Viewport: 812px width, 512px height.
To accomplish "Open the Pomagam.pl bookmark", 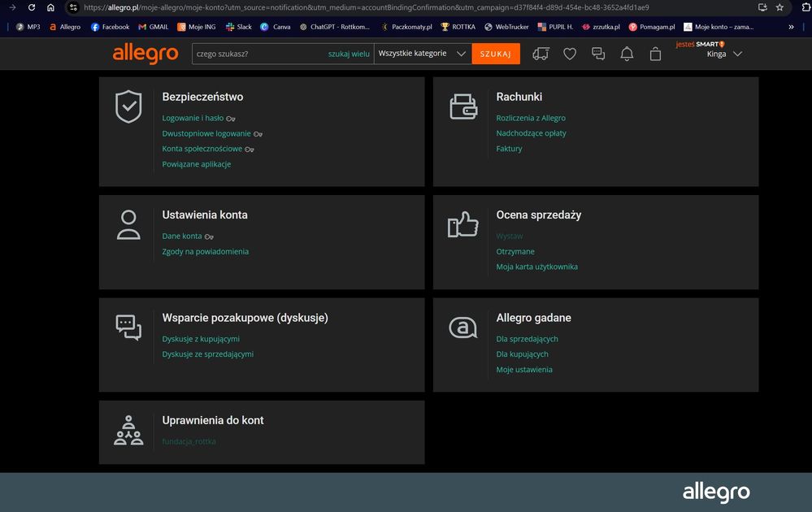I will (651, 27).
